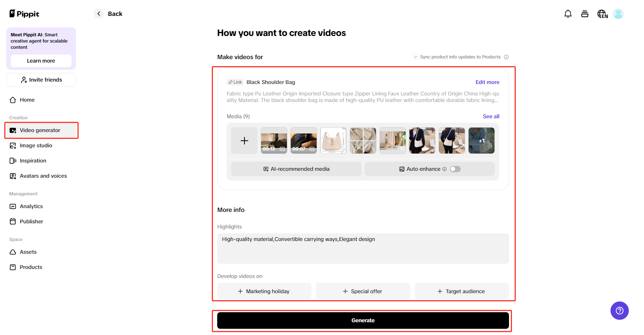Image resolution: width=644 pixels, height=335 pixels.
Task: Expand Marketing holiday options
Action: [264, 291]
